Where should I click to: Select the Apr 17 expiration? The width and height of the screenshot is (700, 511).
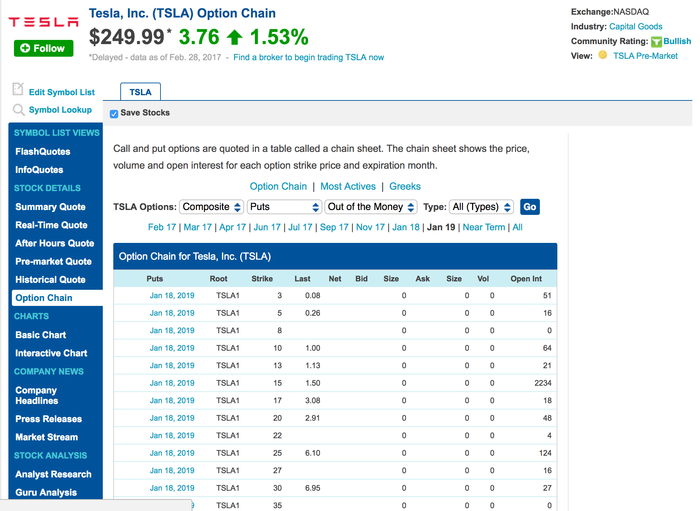(x=233, y=227)
